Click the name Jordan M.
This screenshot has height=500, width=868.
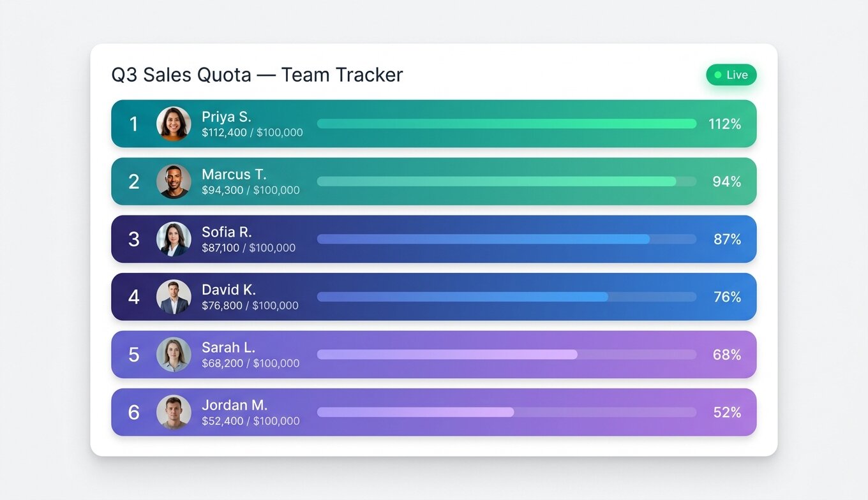click(x=234, y=405)
